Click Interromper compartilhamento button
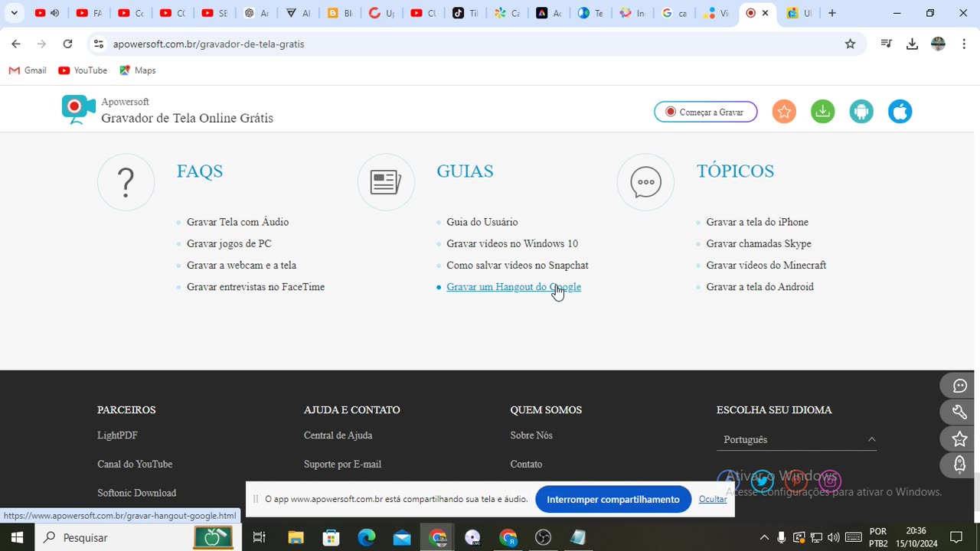 point(613,499)
